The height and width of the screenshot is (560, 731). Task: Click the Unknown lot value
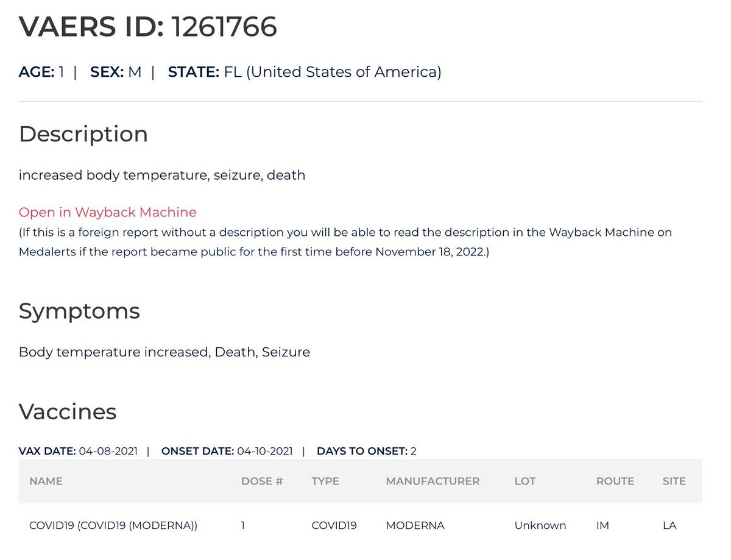[x=540, y=525]
